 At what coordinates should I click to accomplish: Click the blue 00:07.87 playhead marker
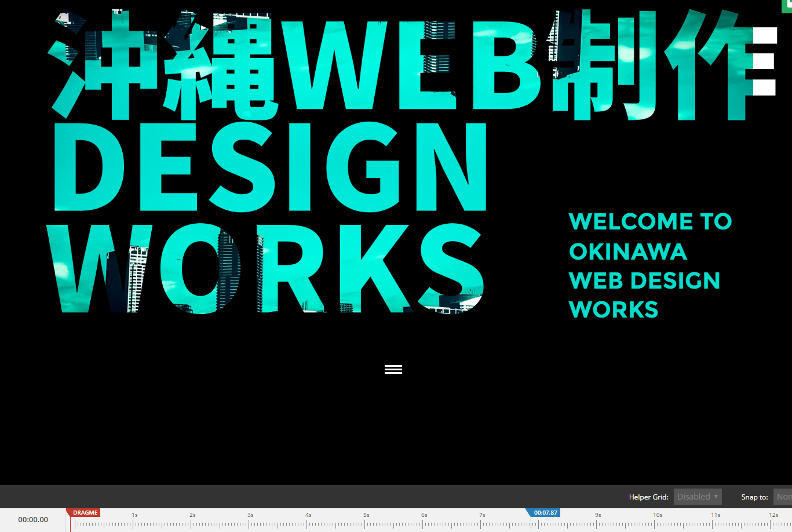[x=545, y=513]
